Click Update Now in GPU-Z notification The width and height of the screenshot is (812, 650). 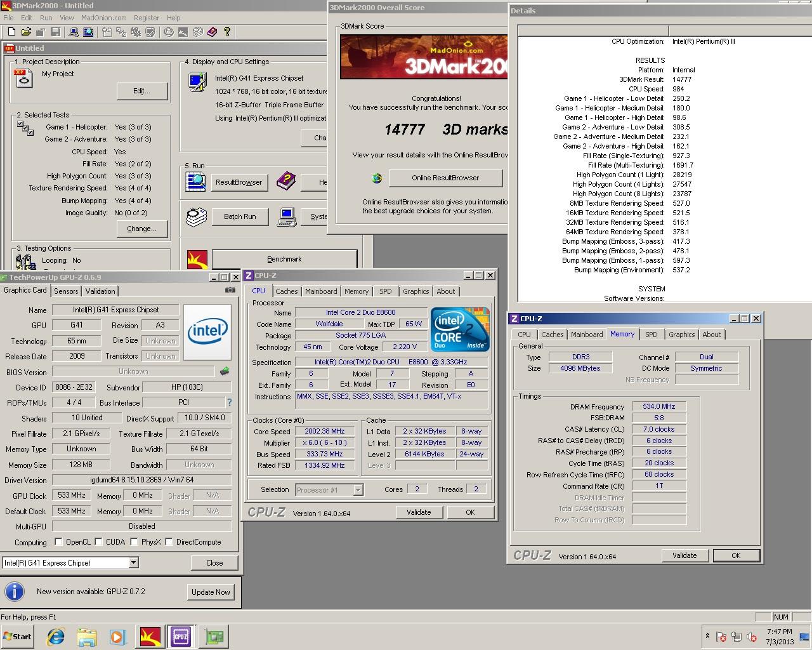(x=211, y=592)
